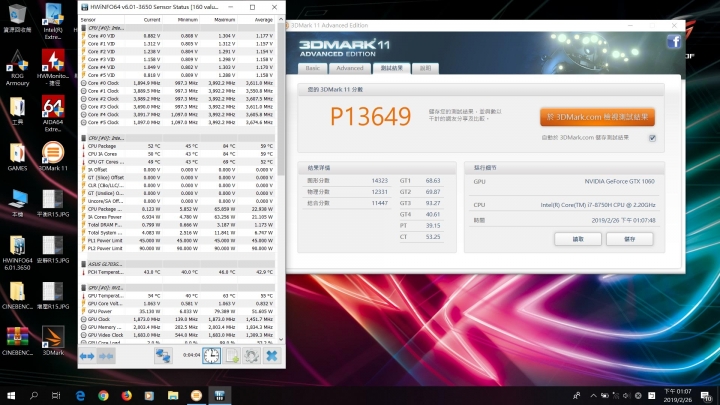Show hidden system tray icons chevron

(593, 395)
